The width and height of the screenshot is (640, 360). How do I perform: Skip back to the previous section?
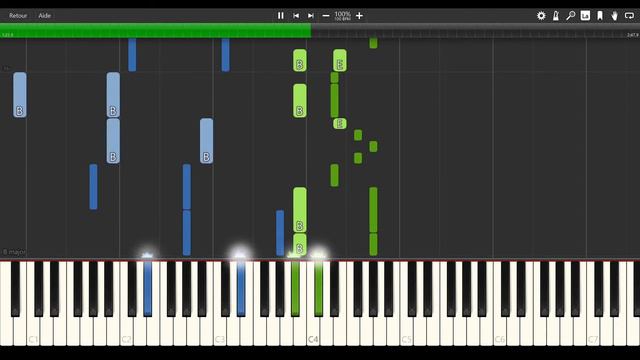coord(296,16)
